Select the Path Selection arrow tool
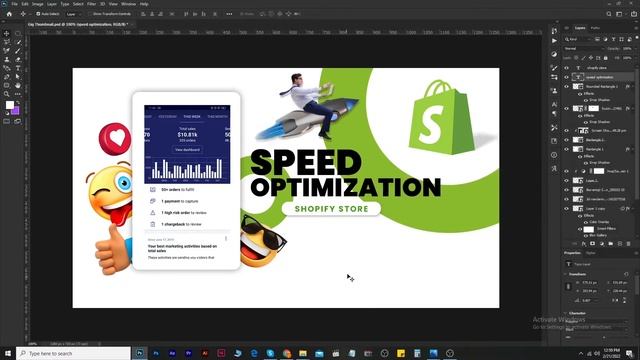The image size is (640, 360). coord(18,77)
